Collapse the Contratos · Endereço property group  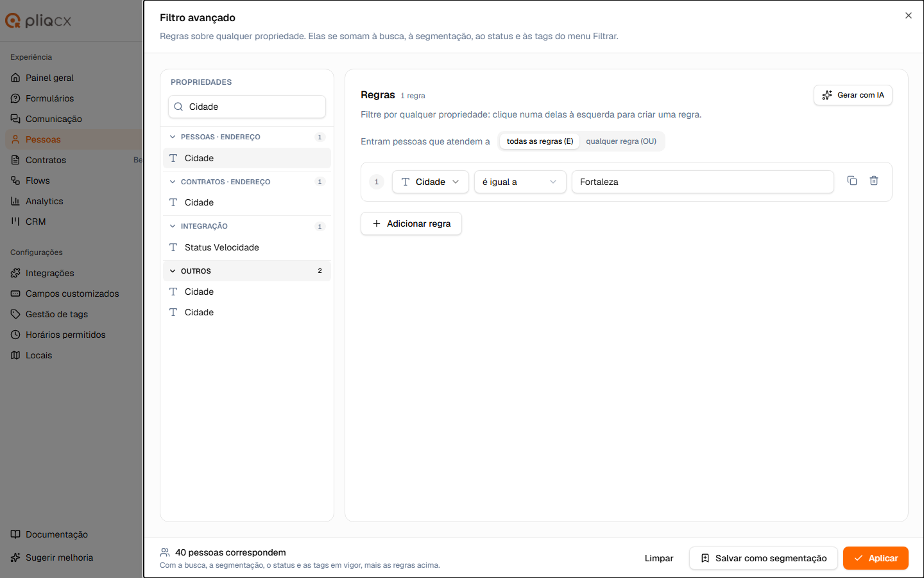[x=247, y=182]
